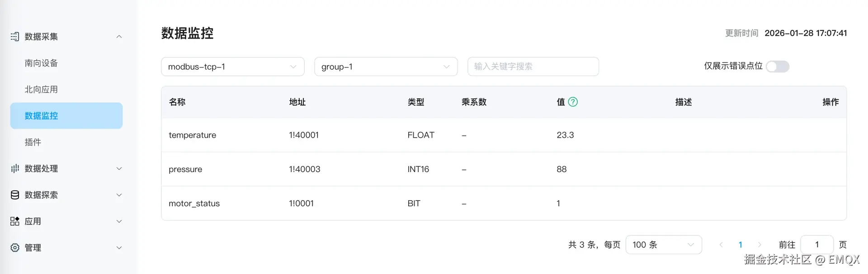Viewport: 868px width, 274px height.
Task: Click the 数据处理 bars icon in sidebar
Action: pyautogui.click(x=15, y=168)
